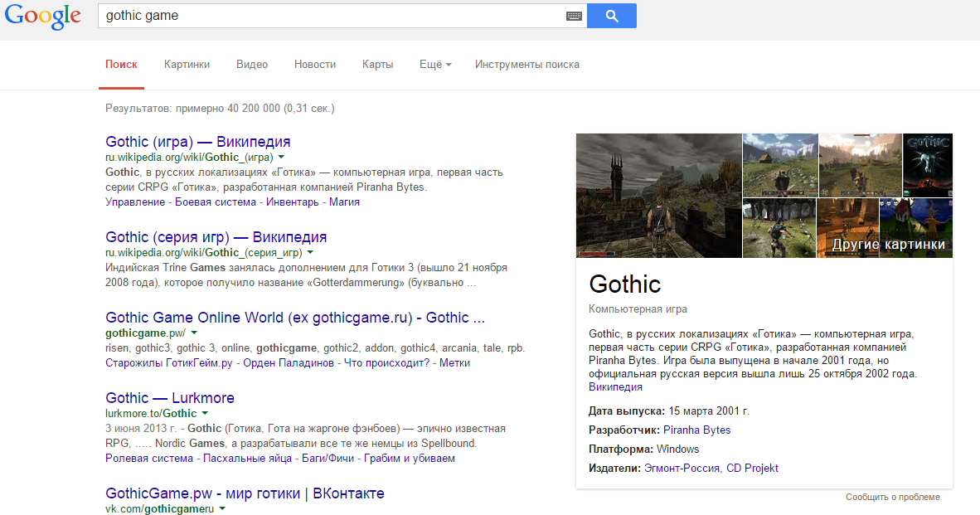
Task: Open the Боевая система sitelink
Action: tap(216, 202)
